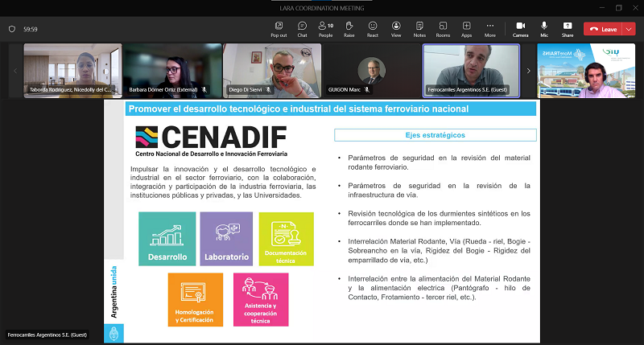Click LARA COORDINATION MEETING window title
This screenshot has width=644, height=345.
click(322, 8)
